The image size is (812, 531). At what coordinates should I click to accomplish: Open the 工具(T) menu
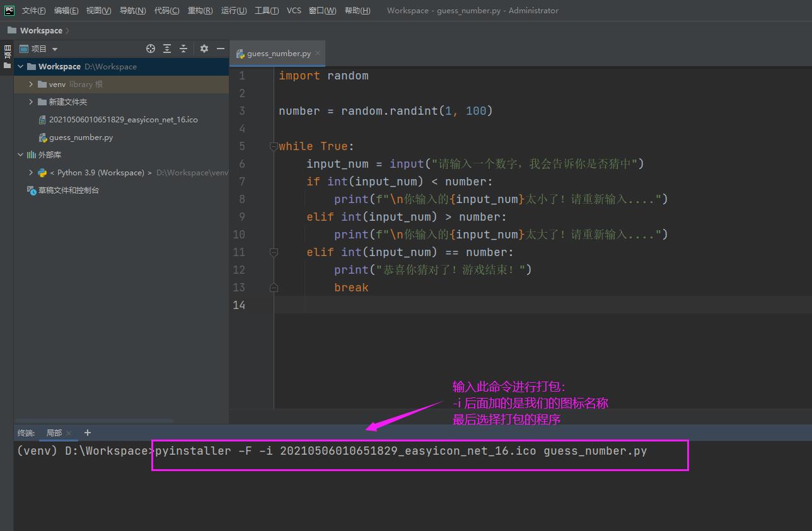(x=267, y=11)
